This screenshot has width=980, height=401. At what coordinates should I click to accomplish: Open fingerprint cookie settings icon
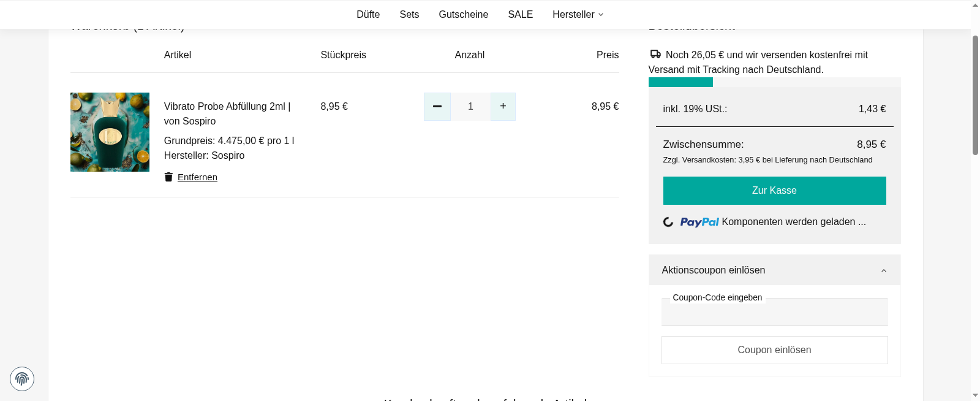(22, 379)
